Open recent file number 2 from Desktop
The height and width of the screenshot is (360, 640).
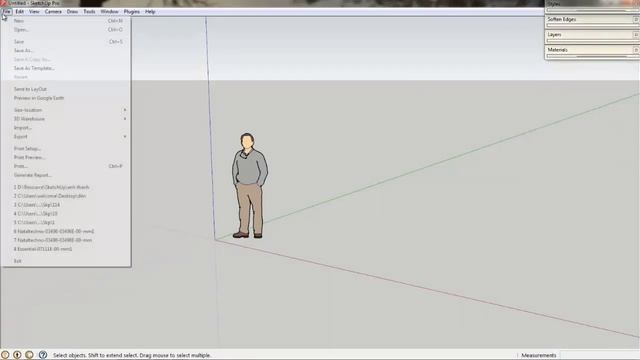pos(66,196)
